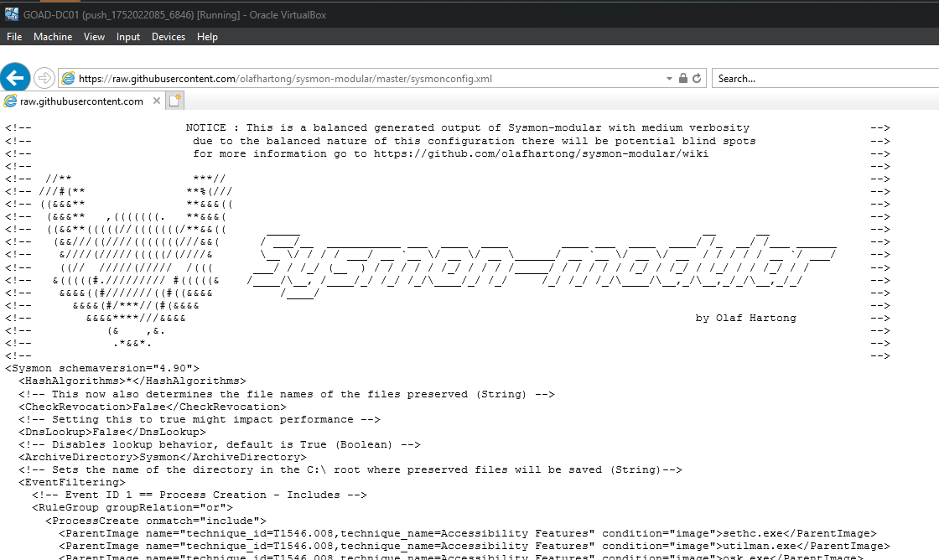Click the Refresh page icon

[x=697, y=79]
